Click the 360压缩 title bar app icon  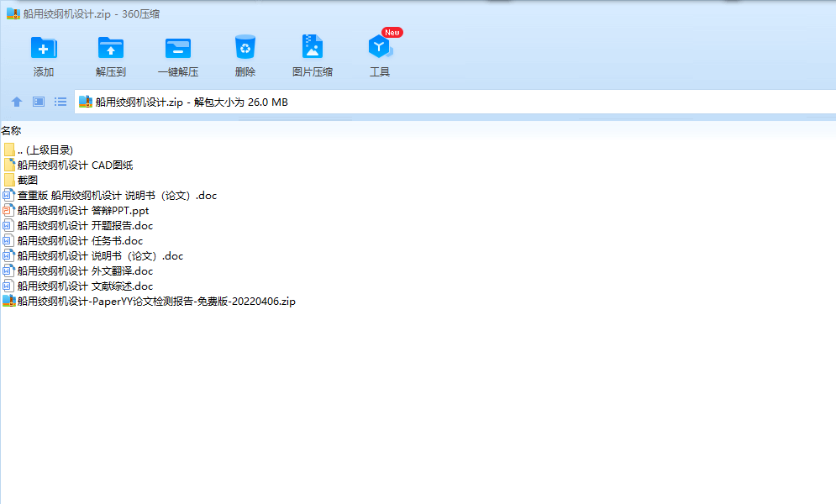[x=13, y=13]
